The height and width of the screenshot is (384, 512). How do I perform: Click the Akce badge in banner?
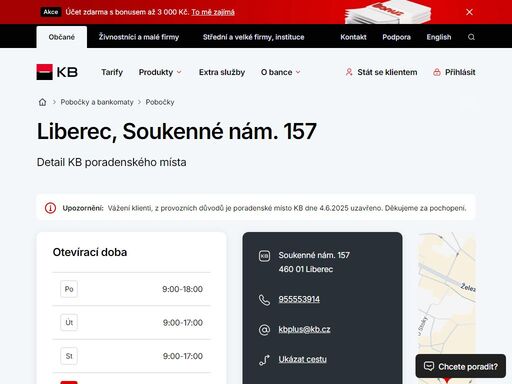pyautogui.click(x=51, y=12)
